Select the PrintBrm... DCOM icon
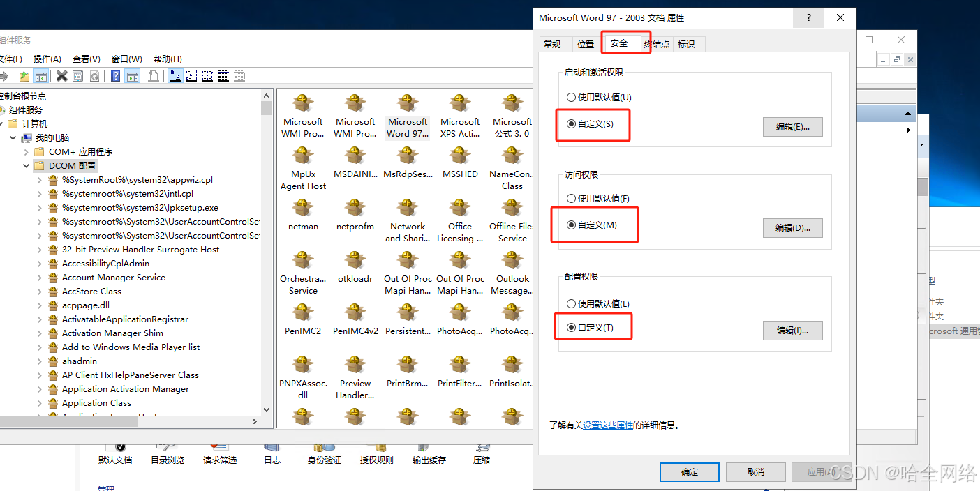The width and height of the screenshot is (980, 491). coord(408,372)
